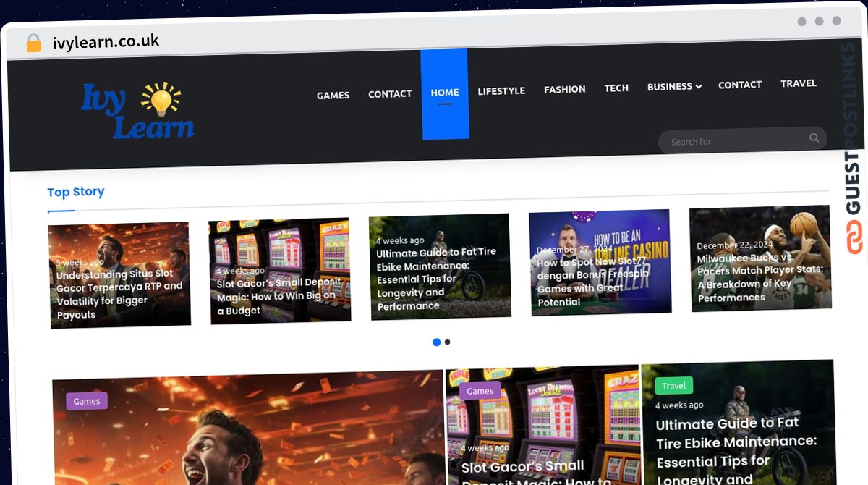This screenshot has height=485, width=868.
Task: Select the Travel nav link
Action: pyautogui.click(x=799, y=83)
